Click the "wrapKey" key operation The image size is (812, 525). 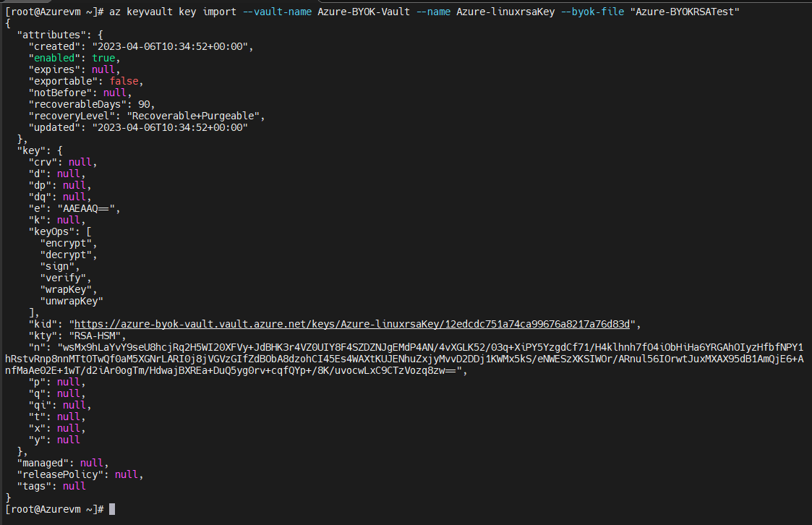(x=66, y=289)
